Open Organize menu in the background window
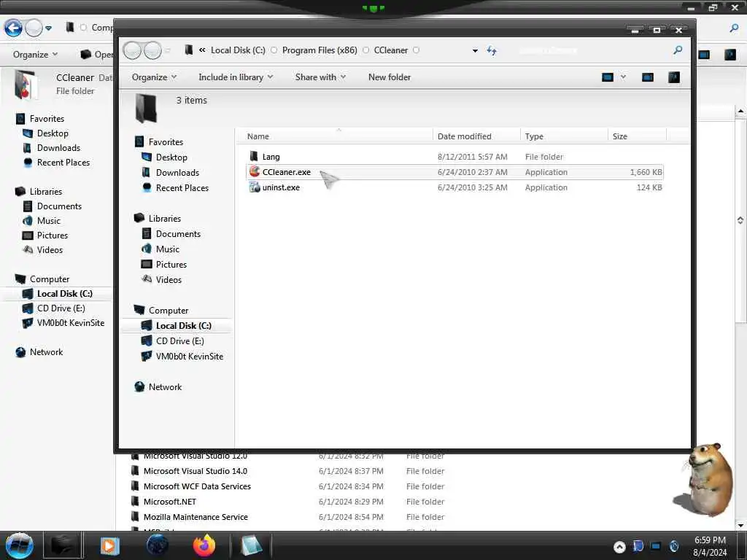This screenshot has width=747, height=560. pos(35,54)
